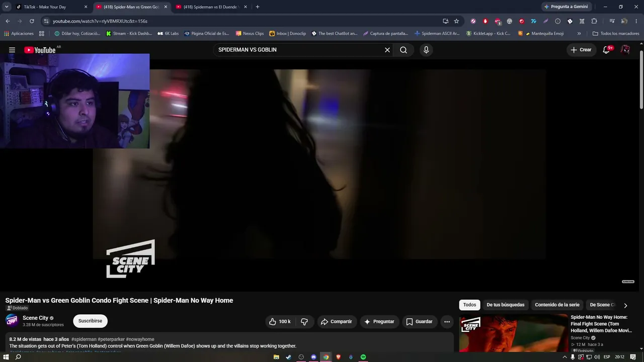
Task: Open the Stream - Kick Dashboard bookmark
Action: tap(129, 34)
